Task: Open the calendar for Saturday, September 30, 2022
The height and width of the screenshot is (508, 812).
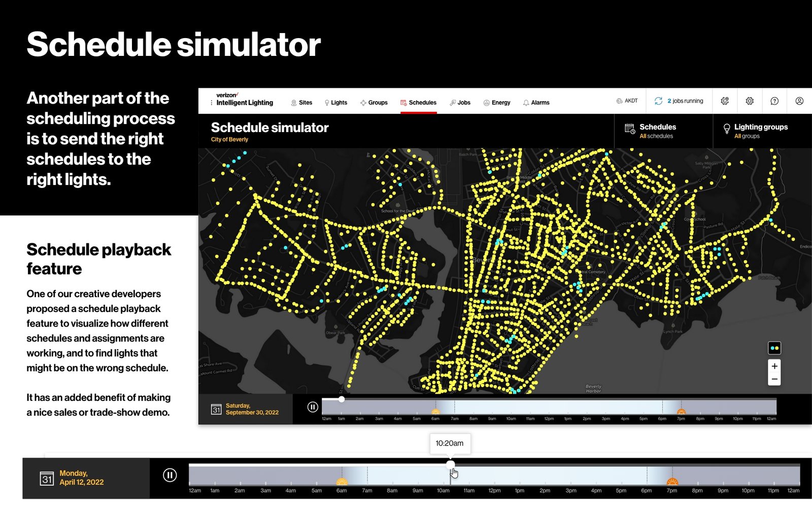Action: (x=216, y=409)
